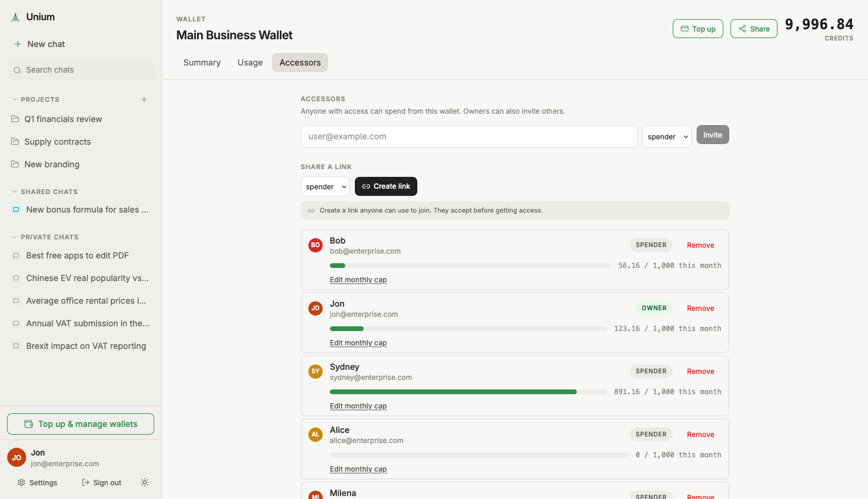Click the New chat plus icon
This screenshot has height=499, width=868.
[18, 44]
